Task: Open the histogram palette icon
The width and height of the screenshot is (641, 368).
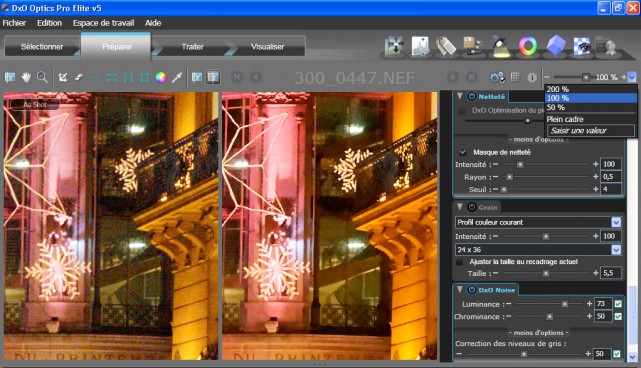Action: tap(420, 46)
